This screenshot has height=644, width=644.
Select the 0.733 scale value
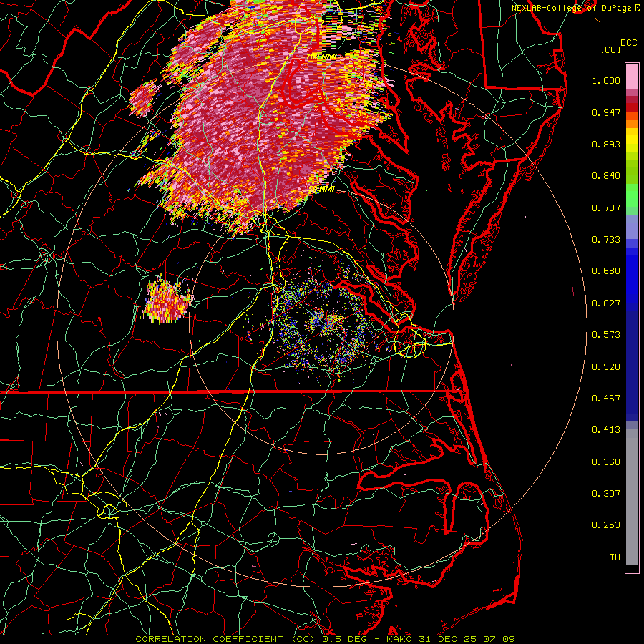point(606,240)
